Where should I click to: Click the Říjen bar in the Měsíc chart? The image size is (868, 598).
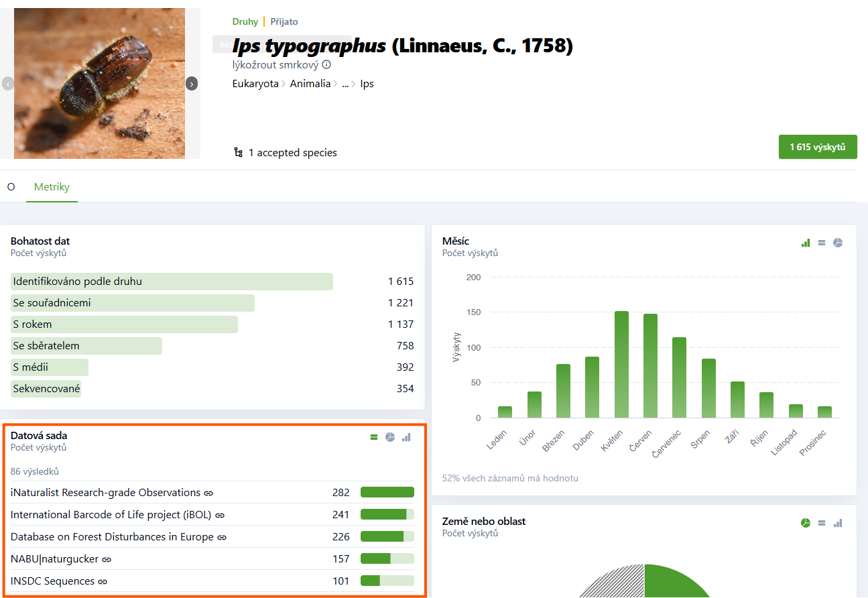click(767, 406)
